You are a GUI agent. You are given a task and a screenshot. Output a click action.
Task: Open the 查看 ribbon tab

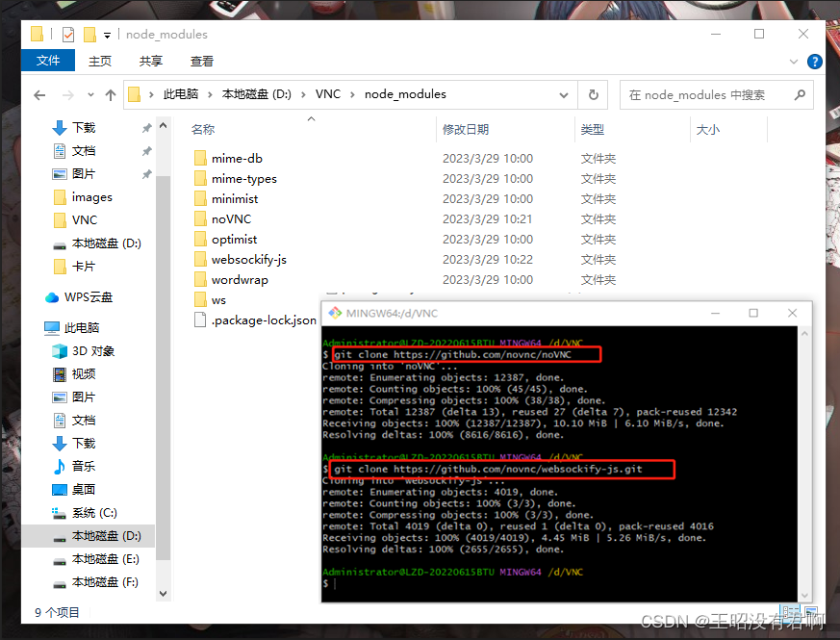(201, 61)
